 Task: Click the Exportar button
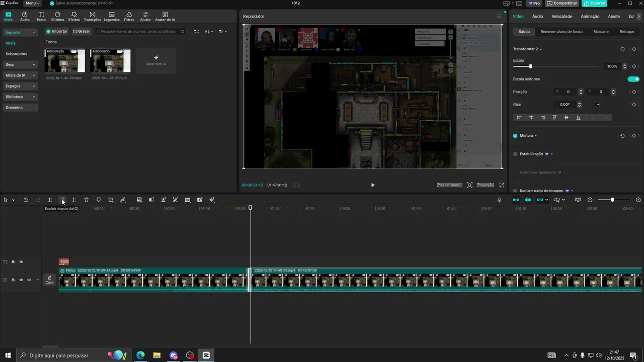coord(594,3)
